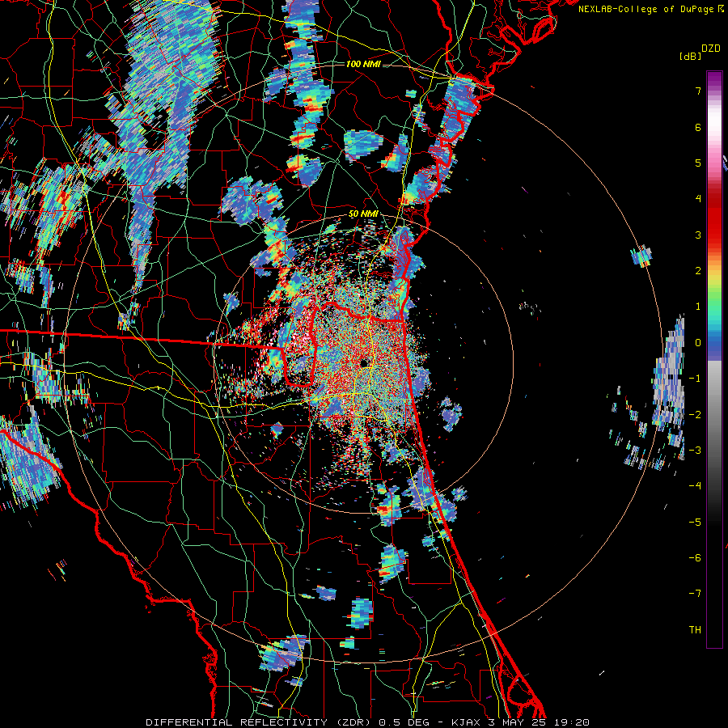This screenshot has height=728, width=728.
Task: Click the 1 value on color scale
Action: tap(698, 307)
